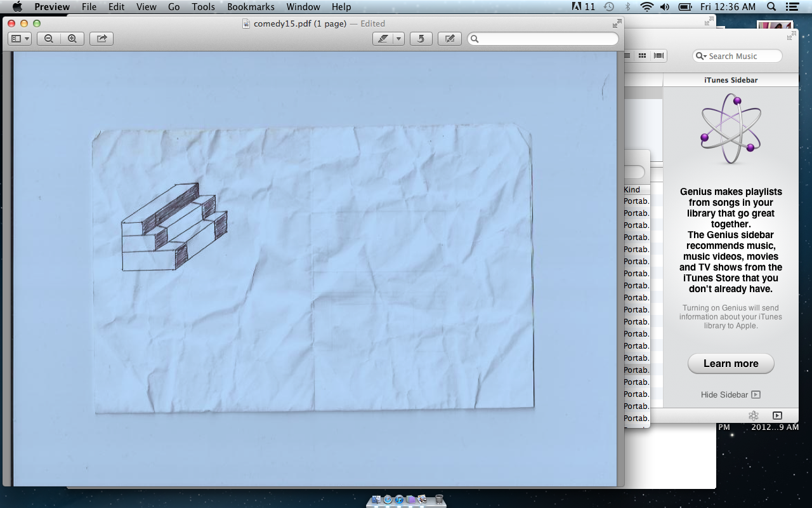This screenshot has width=812, height=508.
Task: Open the Edit menu
Action: pos(116,7)
